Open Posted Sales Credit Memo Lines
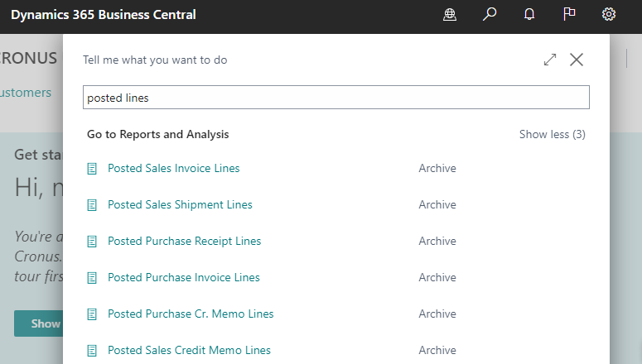The image size is (642, 364). point(189,350)
